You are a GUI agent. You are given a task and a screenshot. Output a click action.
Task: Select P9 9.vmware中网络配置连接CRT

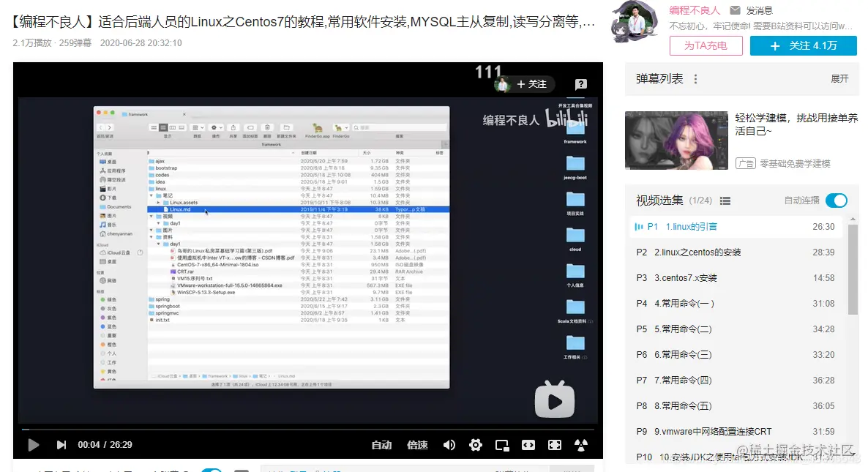coord(736,431)
